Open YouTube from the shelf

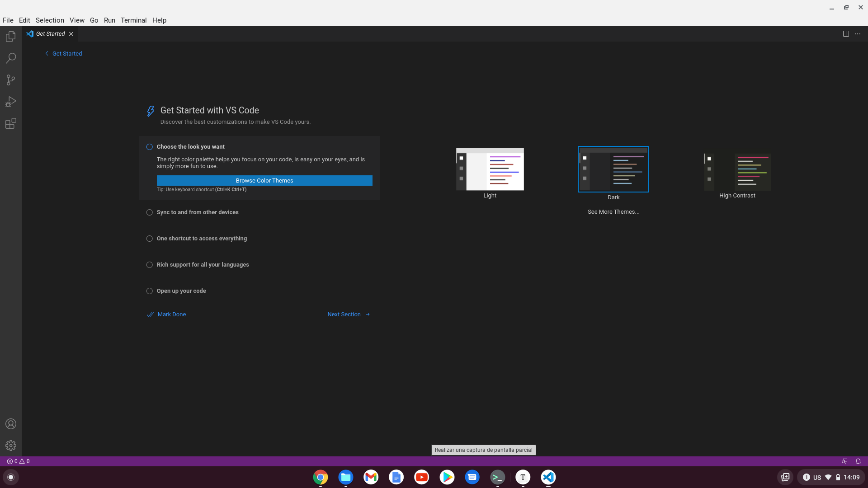422,477
